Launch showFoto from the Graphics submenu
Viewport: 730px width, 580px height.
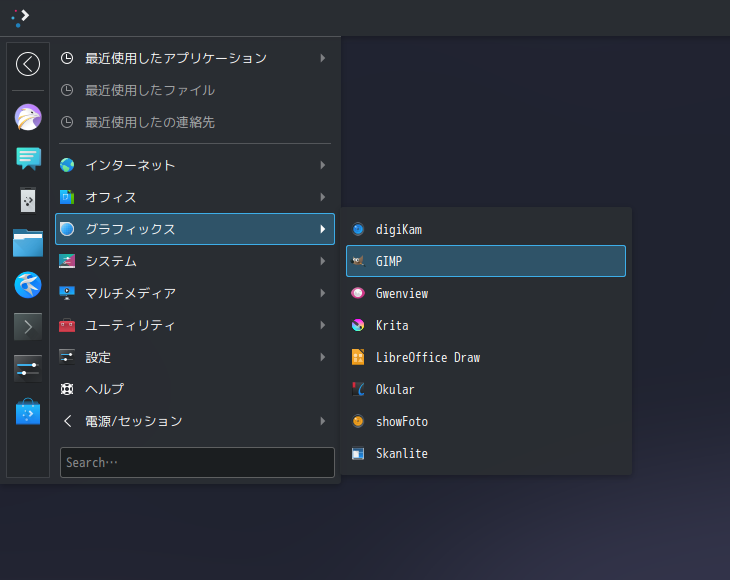click(486, 421)
